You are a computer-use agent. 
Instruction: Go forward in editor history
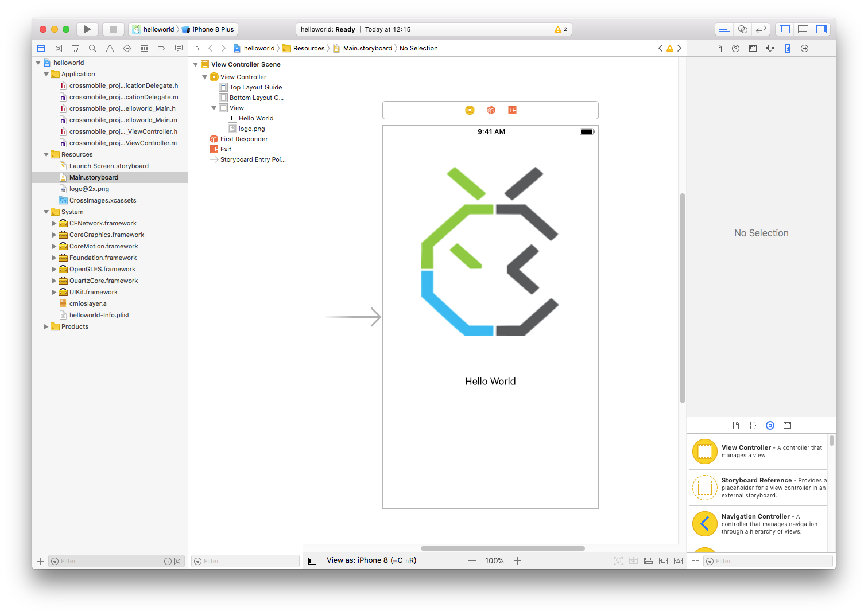tap(223, 48)
